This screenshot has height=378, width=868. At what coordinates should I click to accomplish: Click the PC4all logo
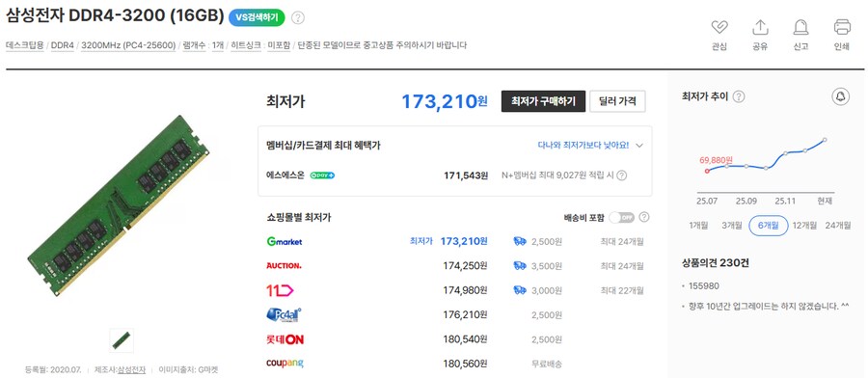click(284, 314)
